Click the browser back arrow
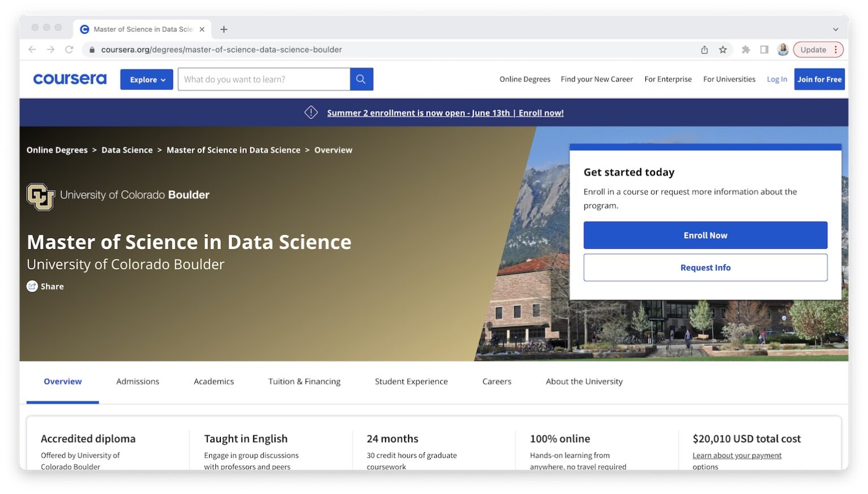Image resolution: width=868 pixels, height=494 pixels. coord(32,49)
